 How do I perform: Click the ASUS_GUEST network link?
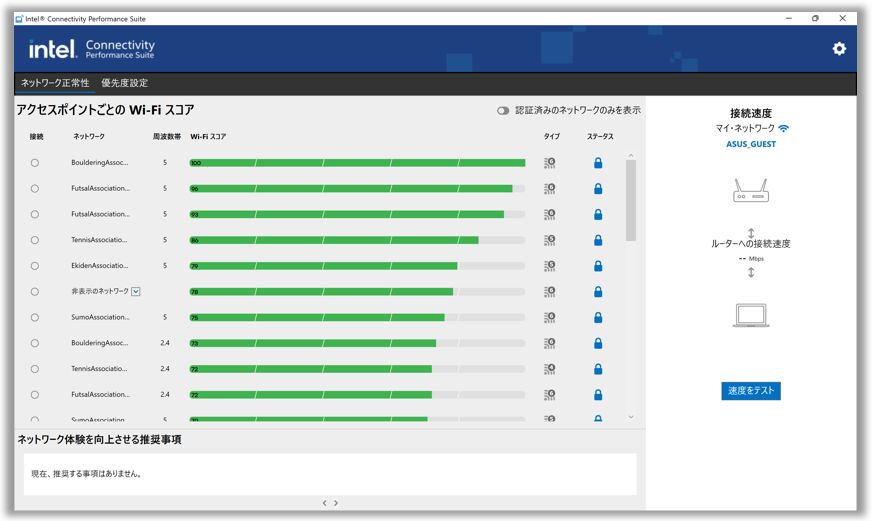coord(751,144)
